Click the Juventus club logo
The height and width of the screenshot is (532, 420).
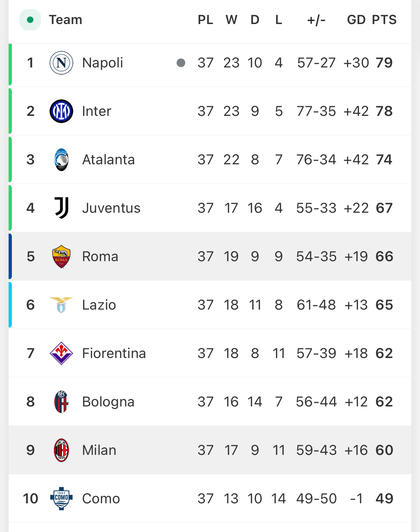pyautogui.click(x=61, y=208)
